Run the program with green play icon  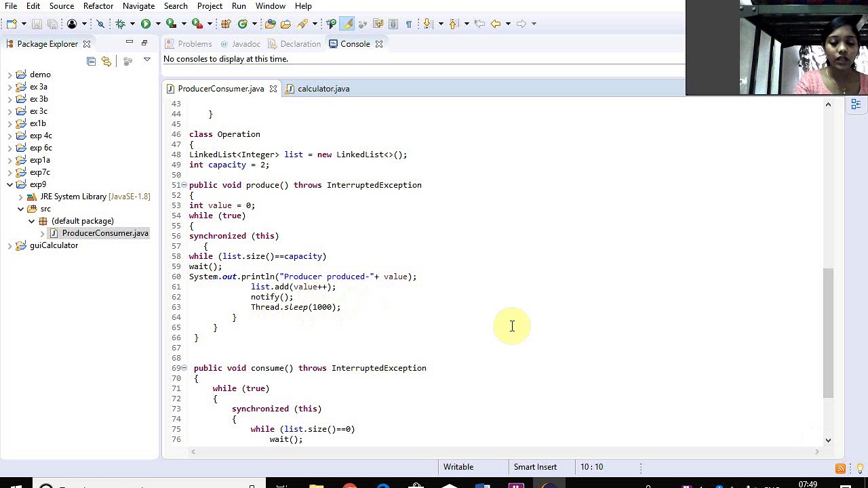click(x=146, y=24)
